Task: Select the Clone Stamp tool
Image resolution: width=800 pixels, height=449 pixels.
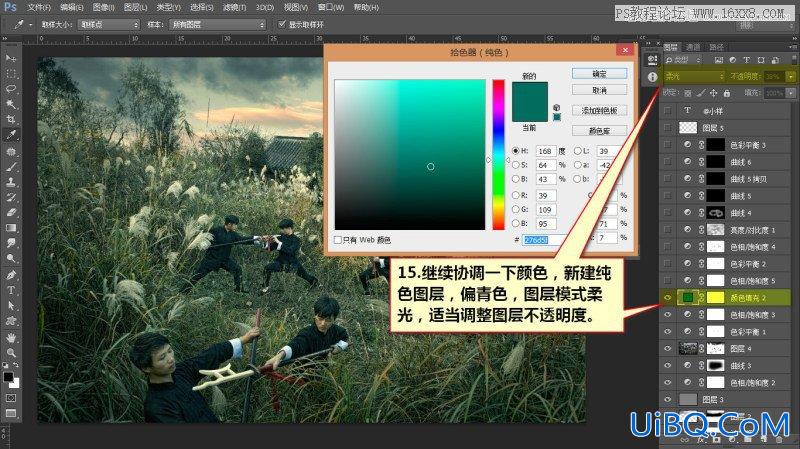Action: pos(11,182)
